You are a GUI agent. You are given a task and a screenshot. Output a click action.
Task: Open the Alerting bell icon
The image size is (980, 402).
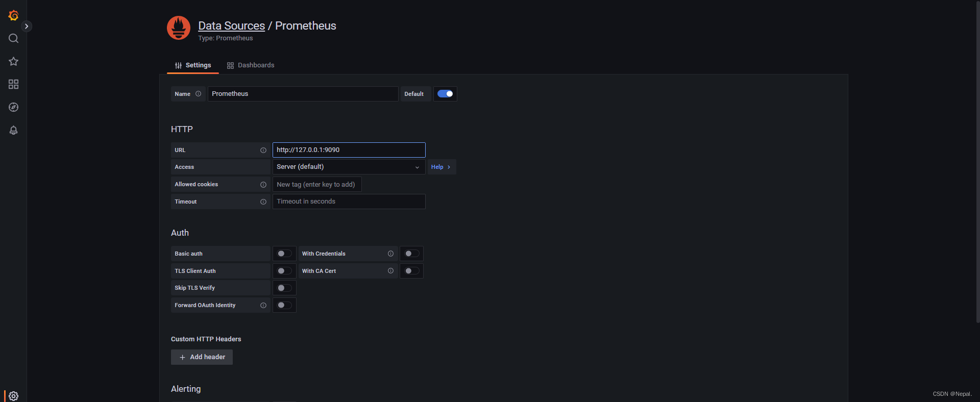tap(13, 130)
